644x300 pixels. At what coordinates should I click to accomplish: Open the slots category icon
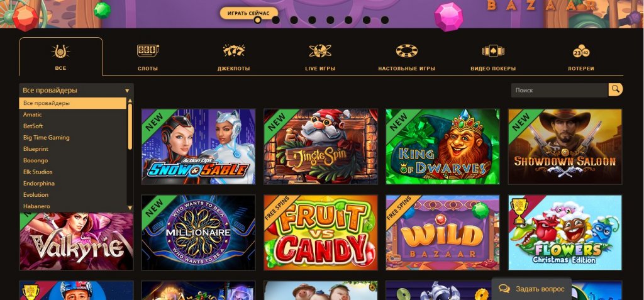148,51
